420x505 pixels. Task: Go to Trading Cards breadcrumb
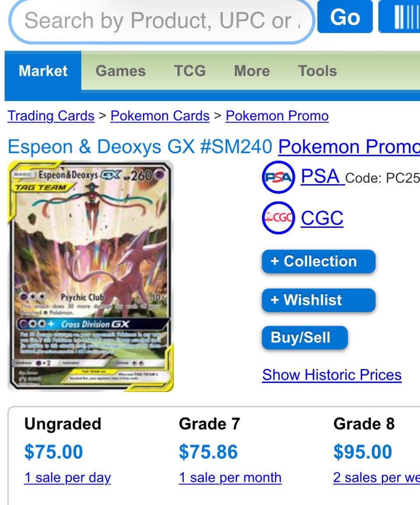51,116
